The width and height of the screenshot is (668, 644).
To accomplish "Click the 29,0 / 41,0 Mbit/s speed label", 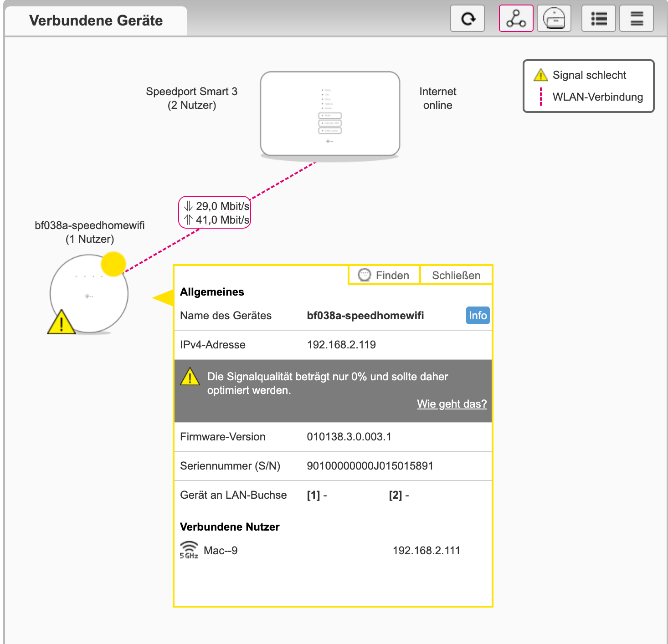I will (x=215, y=212).
